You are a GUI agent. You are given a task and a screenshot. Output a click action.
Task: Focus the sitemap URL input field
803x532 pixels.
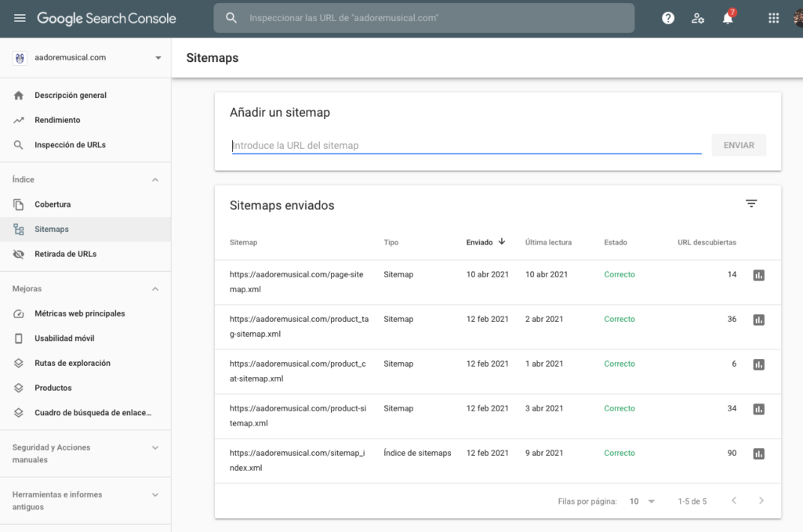pyautogui.click(x=467, y=145)
